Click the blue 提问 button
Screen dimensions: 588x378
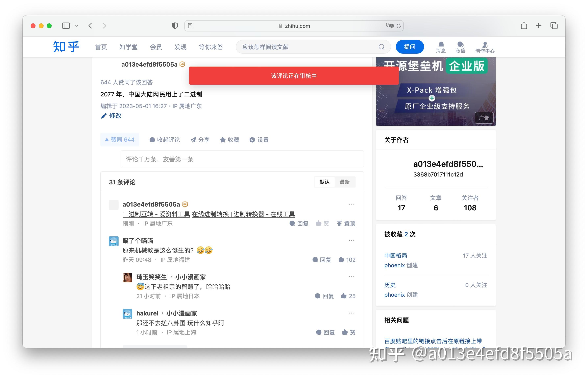pyautogui.click(x=410, y=47)
